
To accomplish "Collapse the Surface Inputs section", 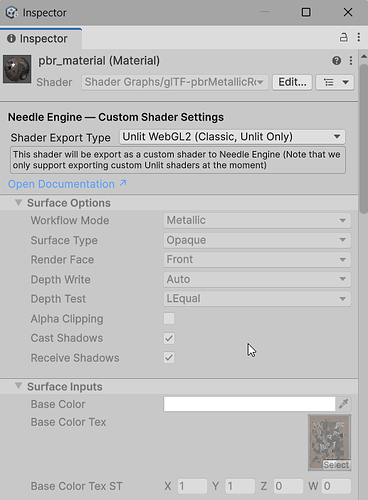I will click(x=19, y=386).
